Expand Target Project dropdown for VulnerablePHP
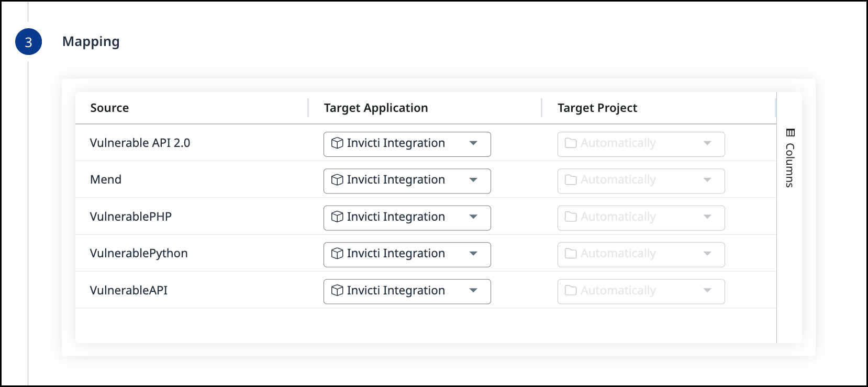 pos(707,217)
